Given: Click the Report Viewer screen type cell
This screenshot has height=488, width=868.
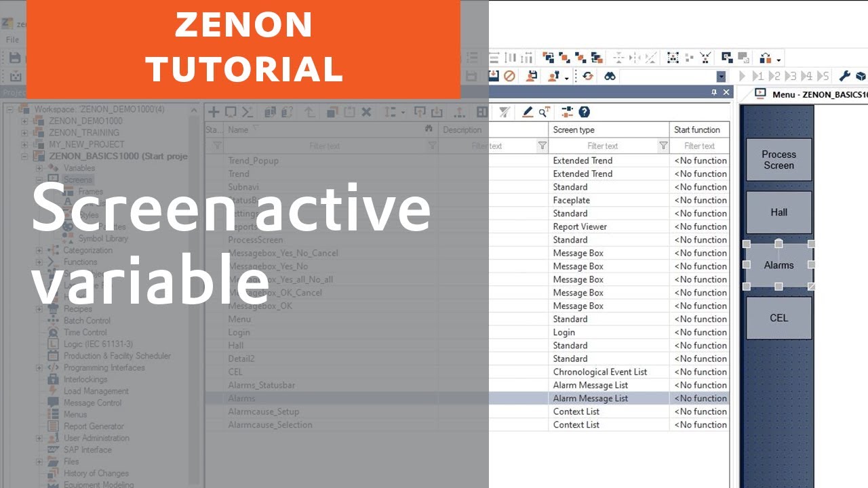Looking at the screenshot, I should (608, 226).
